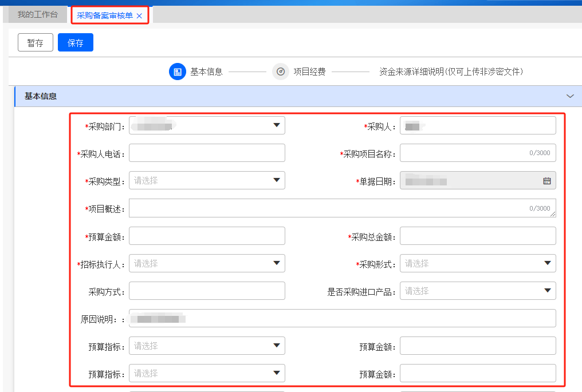Image resolution: width=582 pixels, height=392 pixels.
Task: Select 是否采购进口产品 dropdown
Action: pos(477,291)
